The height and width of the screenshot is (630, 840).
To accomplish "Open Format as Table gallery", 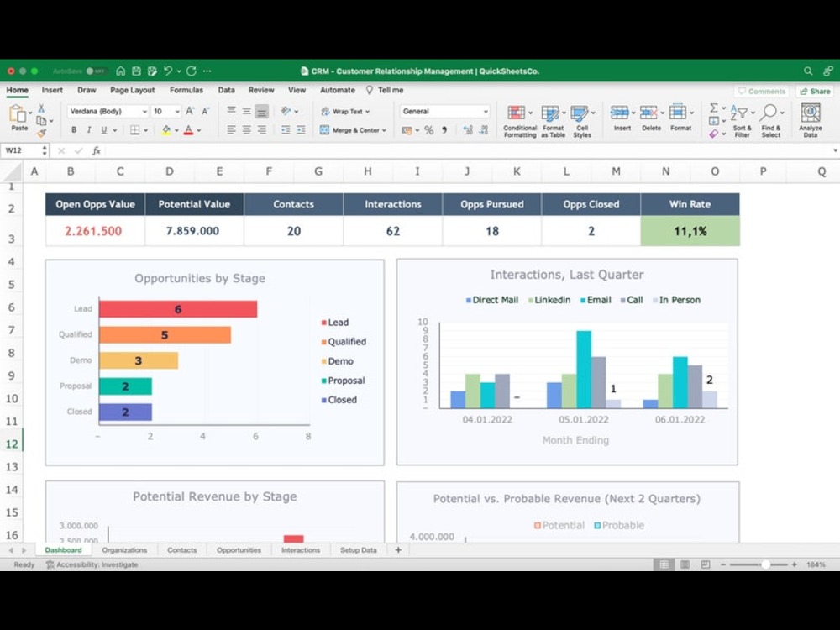I will pos(554,121).
